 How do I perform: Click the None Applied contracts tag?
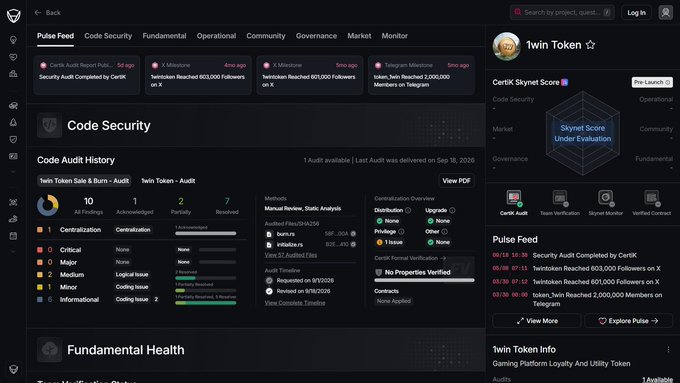coord(393,301)
